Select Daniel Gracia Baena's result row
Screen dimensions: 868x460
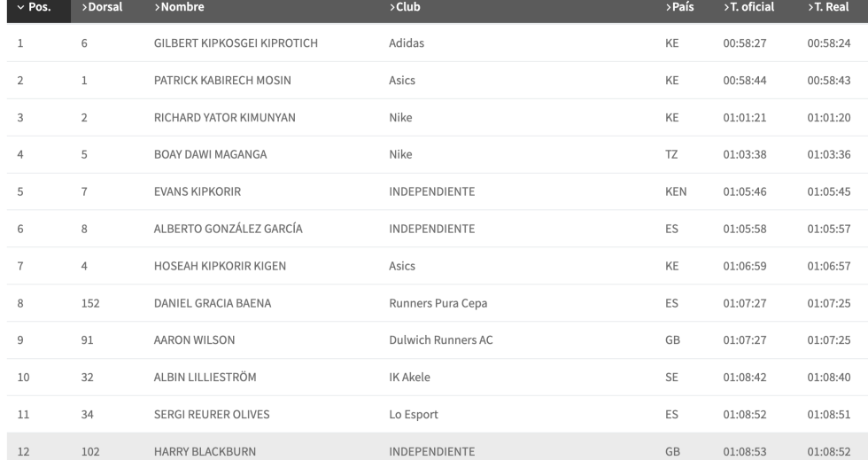pos(213,303)
